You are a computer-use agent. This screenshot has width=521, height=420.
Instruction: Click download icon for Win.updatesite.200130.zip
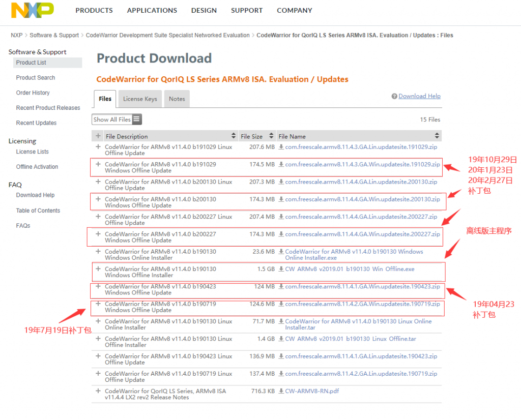pos(281,199)
